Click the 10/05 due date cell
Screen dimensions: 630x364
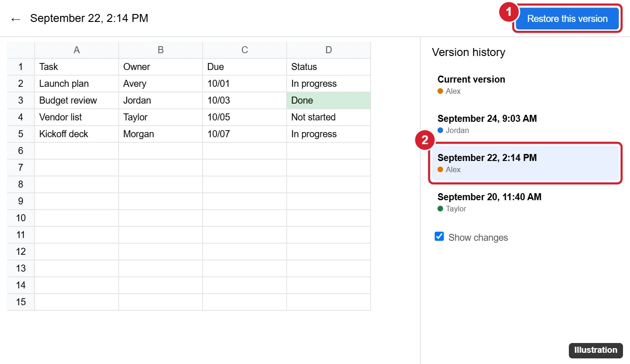coord(245,117)
